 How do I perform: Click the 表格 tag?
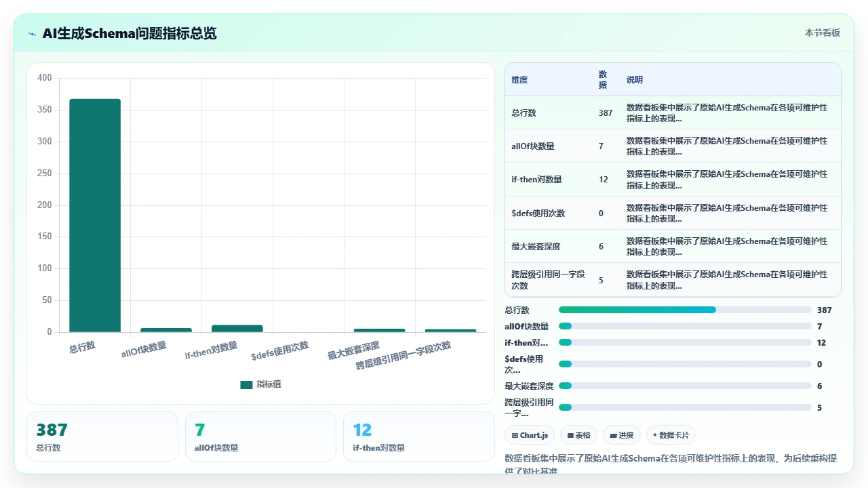point(578,435)
